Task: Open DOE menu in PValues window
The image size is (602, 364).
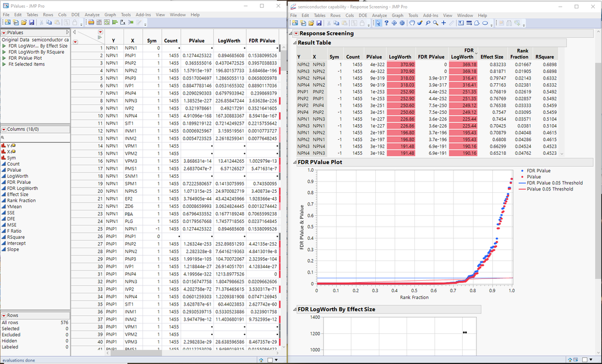Action: [x=75, y=14]
